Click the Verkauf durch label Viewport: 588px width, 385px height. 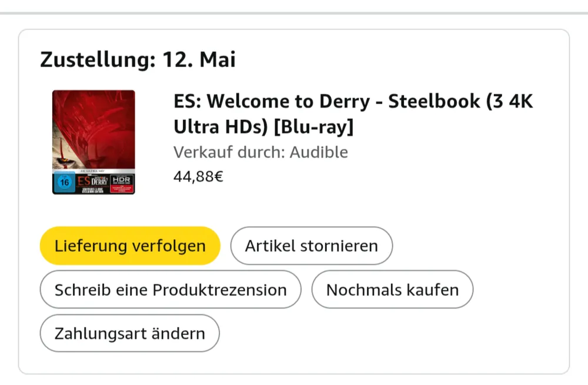pos(229,153)
